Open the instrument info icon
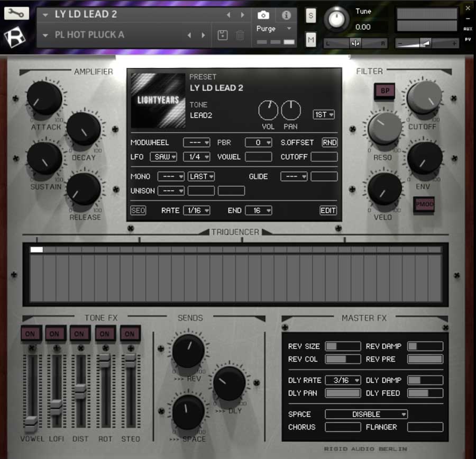This screenshot has width=476, height=459. pyautogui.click(x=286, y=15)
